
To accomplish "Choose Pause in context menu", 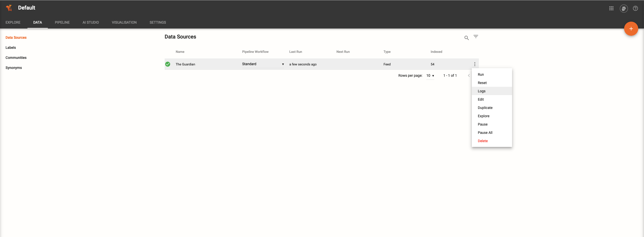I will [492, 124].
